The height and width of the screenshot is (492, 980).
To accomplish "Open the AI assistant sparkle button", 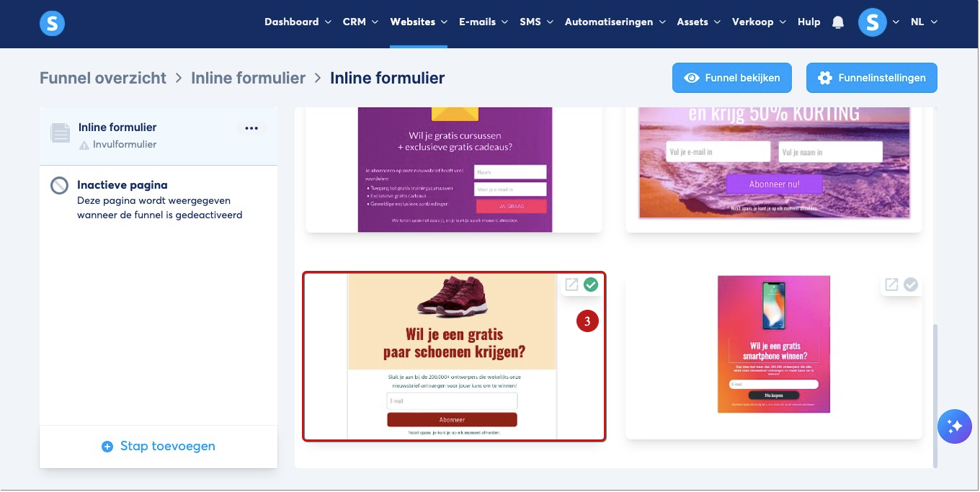I will (955, 426).
